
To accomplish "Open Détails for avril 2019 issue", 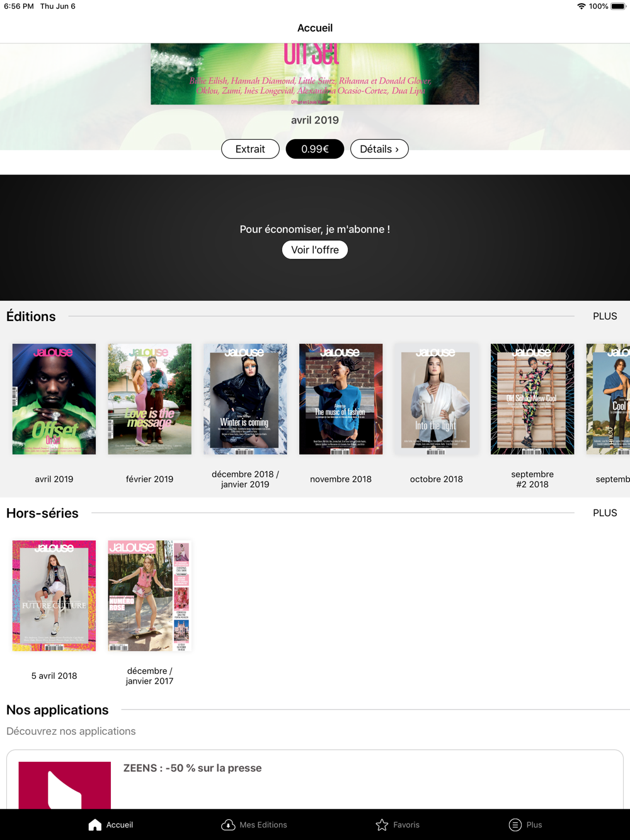I will coord(379,149).
